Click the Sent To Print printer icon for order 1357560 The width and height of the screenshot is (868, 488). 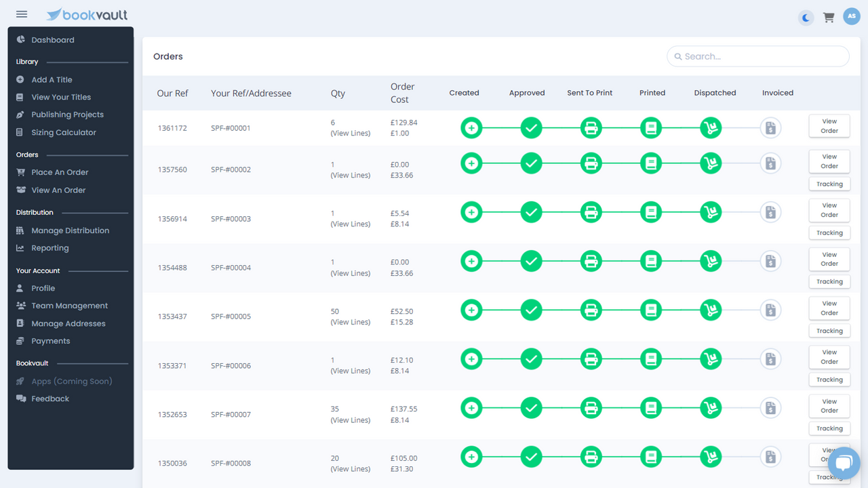591,163
